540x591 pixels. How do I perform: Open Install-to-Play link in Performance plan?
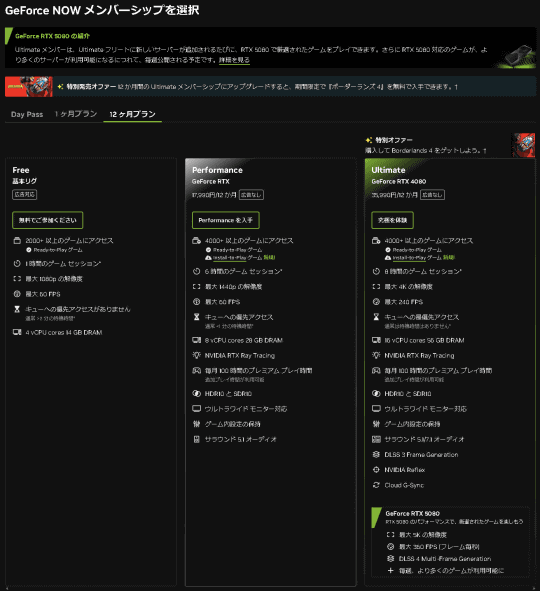pyautogui.click(x=229, y=258)
